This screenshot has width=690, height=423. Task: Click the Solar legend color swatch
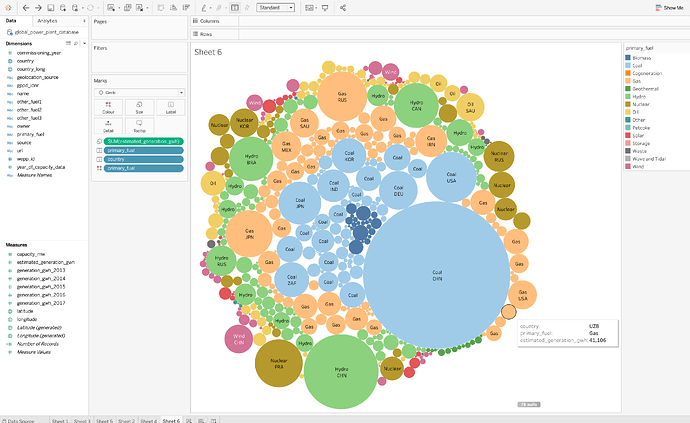point(628,136)
